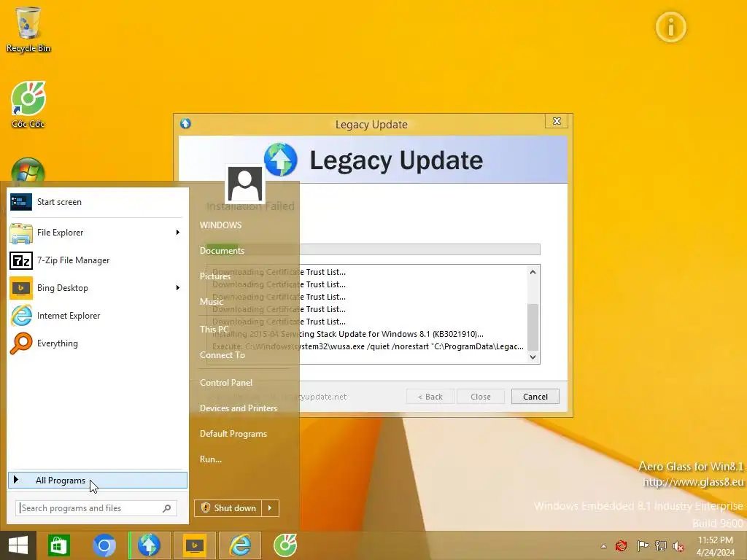Close the Legacy Update window
The image size is (747, 560).
557,121
